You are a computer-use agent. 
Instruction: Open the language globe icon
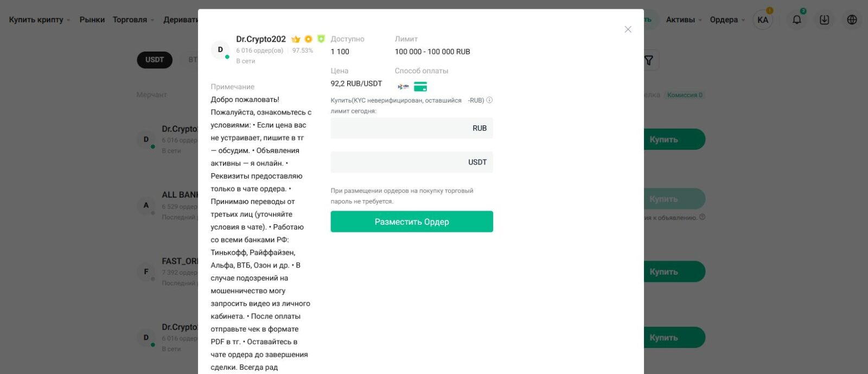852,20
